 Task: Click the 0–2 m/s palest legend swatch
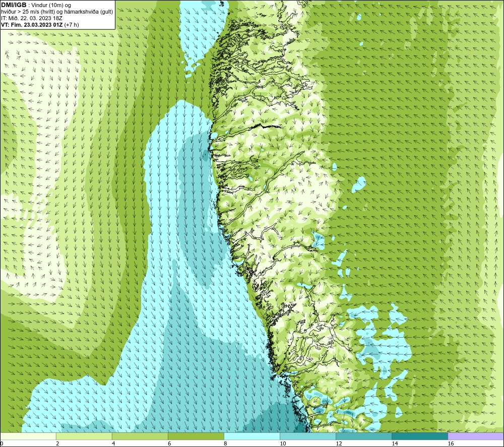pyautogui.click(x=28, y=436)
